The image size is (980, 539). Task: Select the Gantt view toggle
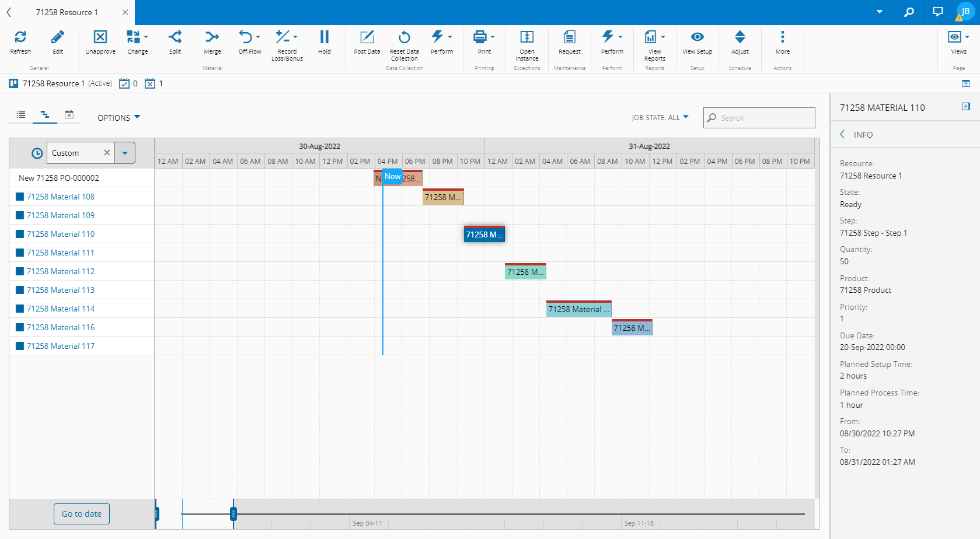pos(45,115)
